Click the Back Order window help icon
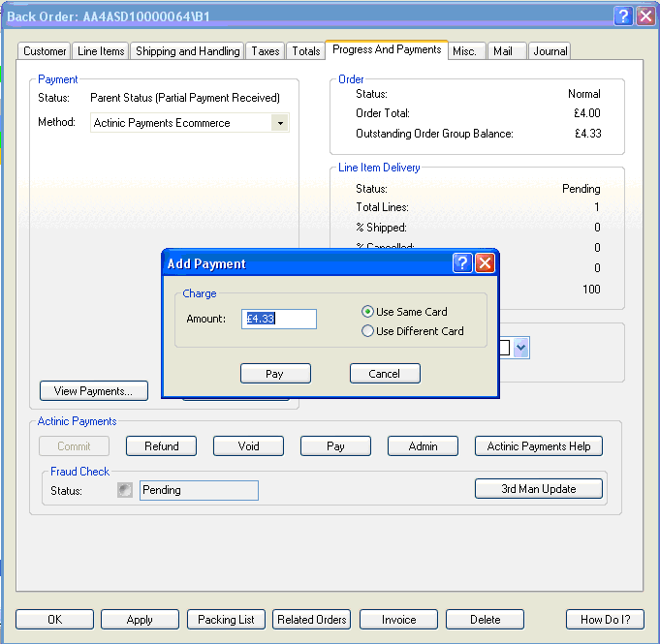The height and width of the screenshot is (644, 660). pyautogui.click(x=623, y=15)
